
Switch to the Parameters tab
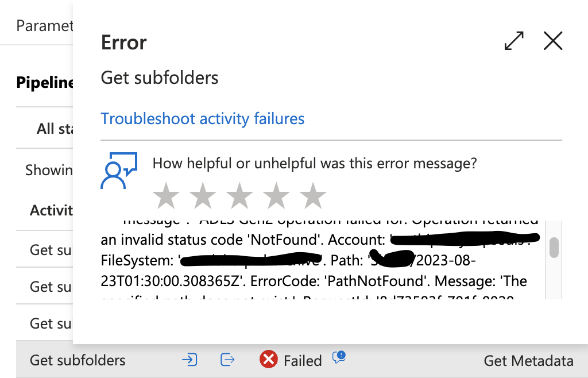[43, 25]
